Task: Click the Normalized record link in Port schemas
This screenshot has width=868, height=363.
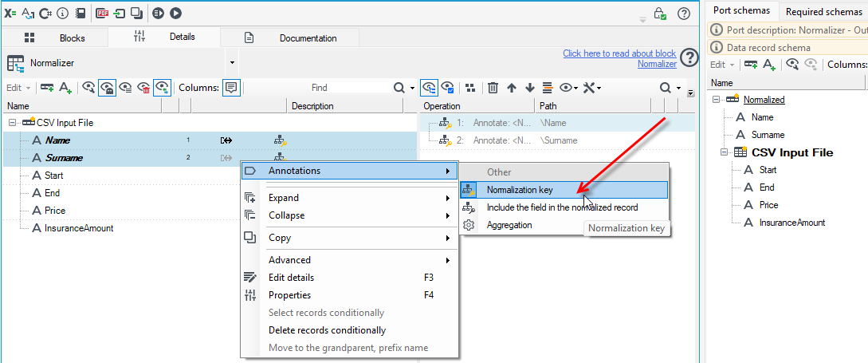Action: (764, 100)
